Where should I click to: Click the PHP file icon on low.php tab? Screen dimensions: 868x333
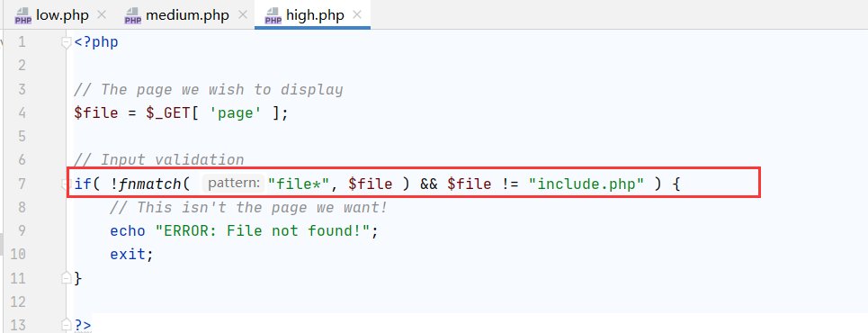coord(23,15)
